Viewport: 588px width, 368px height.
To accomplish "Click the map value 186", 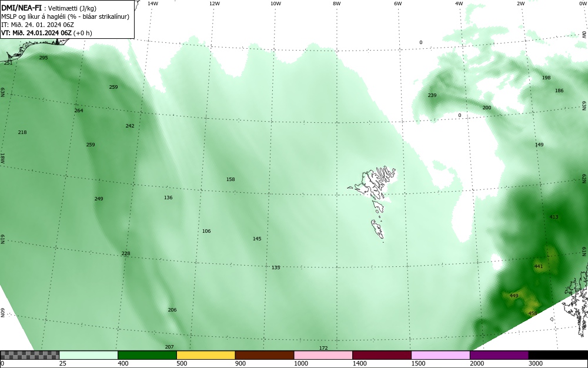I will pos(559,91).
